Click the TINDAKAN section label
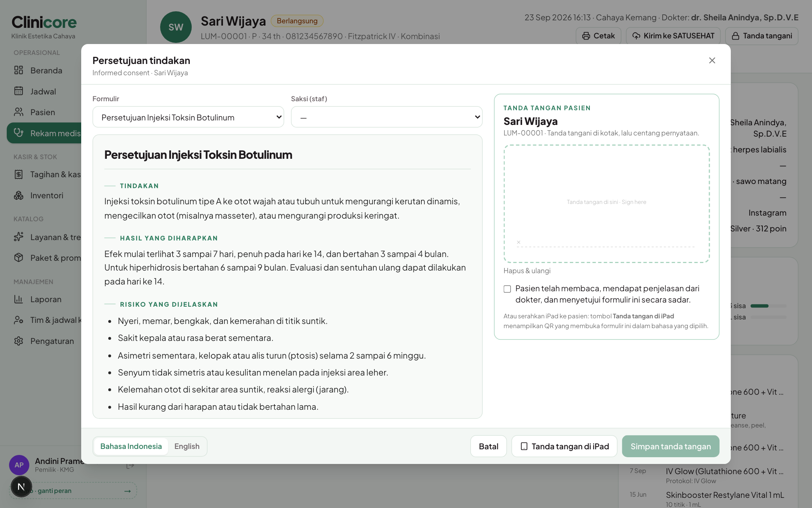The width and height of the screenshot is (812, 508). point(139,186)
